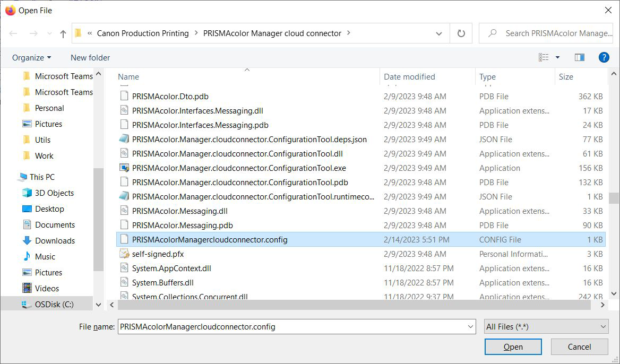620x364 pixels.
Task: Close the Open File dialog
Action: [x=608, y=10]
